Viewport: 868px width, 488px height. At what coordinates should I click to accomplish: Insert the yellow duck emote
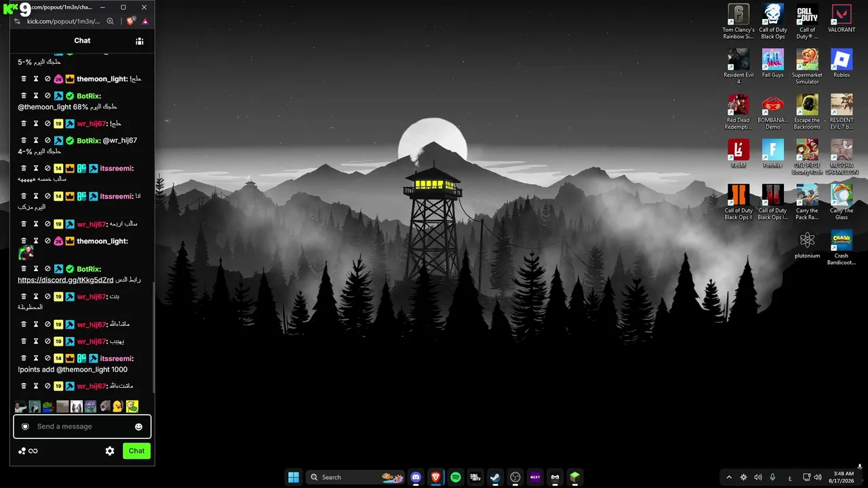(118, 407)
